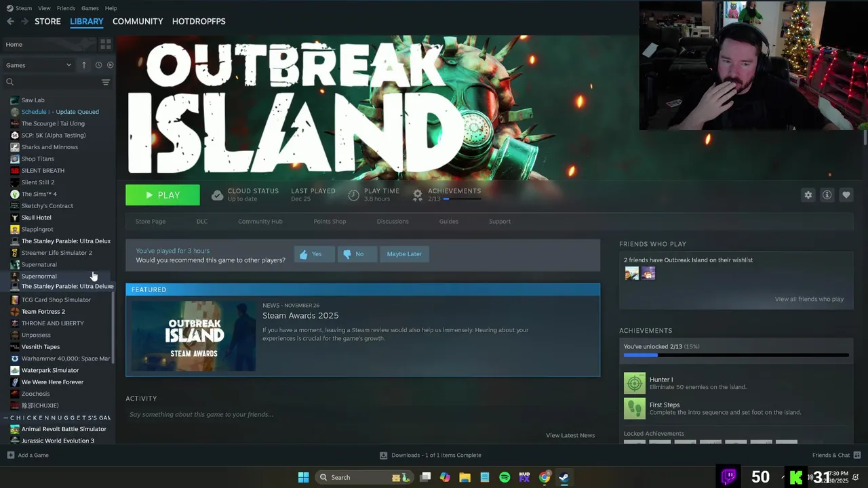Open Spotify from the taskbar

pos(505,477)
